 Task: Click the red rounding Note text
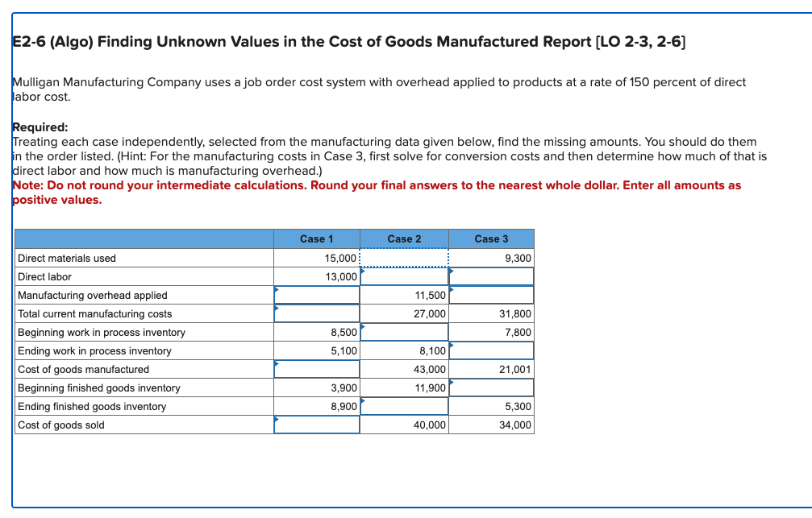click(377, 193)
